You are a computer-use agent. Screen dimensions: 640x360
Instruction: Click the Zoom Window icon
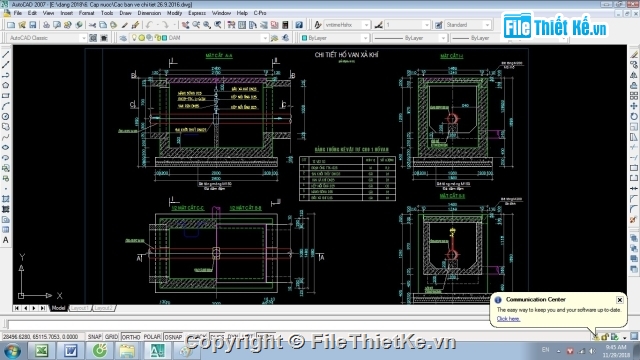pyautogui.click(x=207, y=25)
